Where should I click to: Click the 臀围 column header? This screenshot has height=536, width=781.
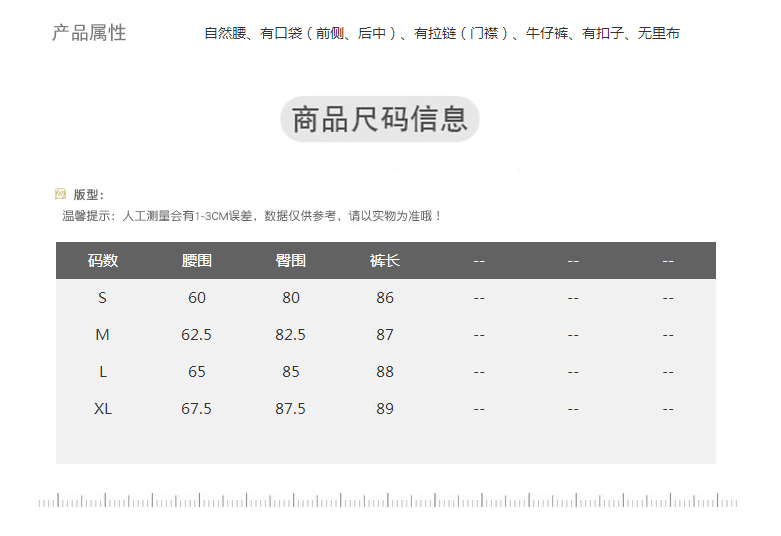tap(291, 261)
